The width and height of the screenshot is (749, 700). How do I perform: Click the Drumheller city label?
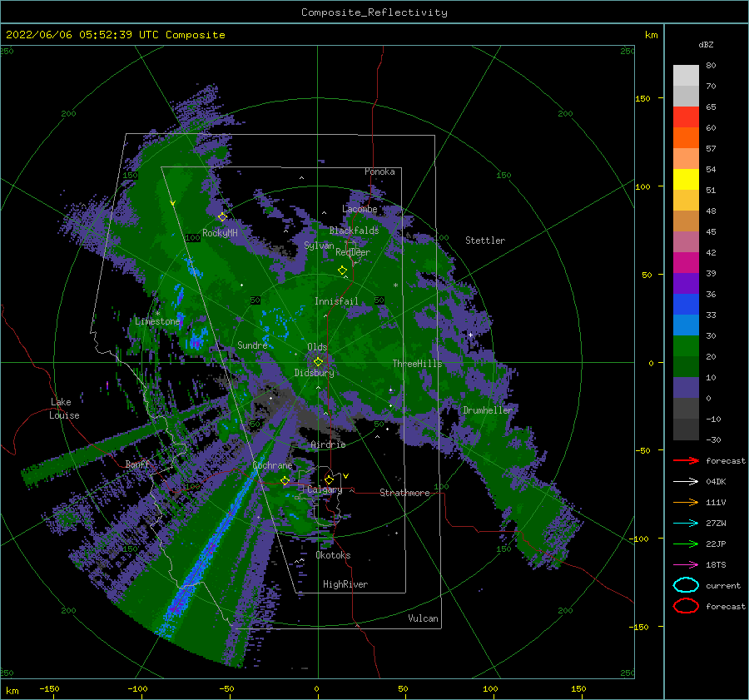(x=488, y=410)
